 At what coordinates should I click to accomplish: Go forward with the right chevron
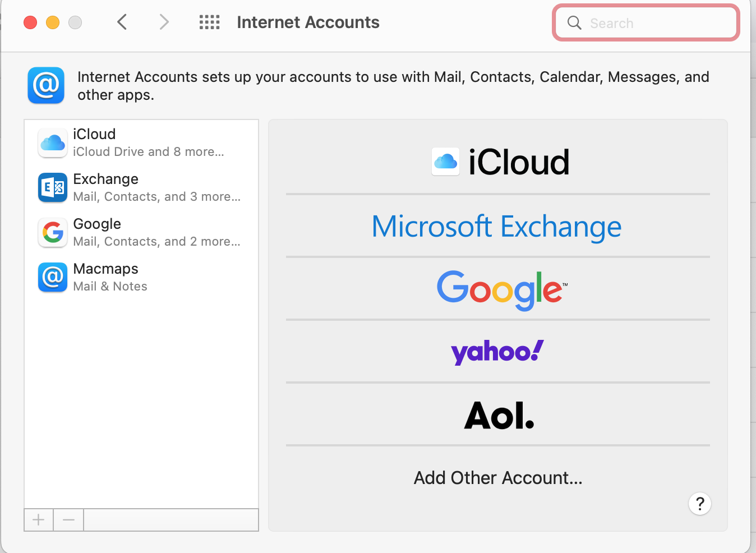(x=164, y=22)
